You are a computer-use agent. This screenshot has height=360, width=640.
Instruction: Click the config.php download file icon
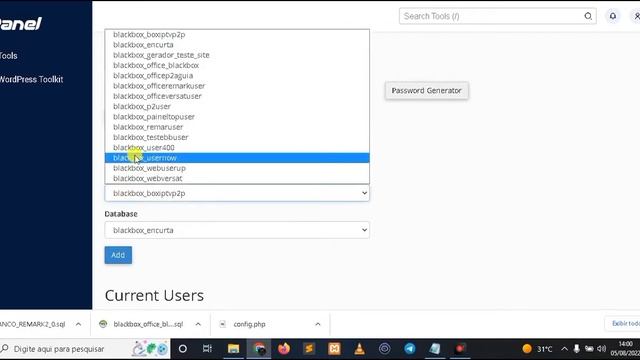222,324
